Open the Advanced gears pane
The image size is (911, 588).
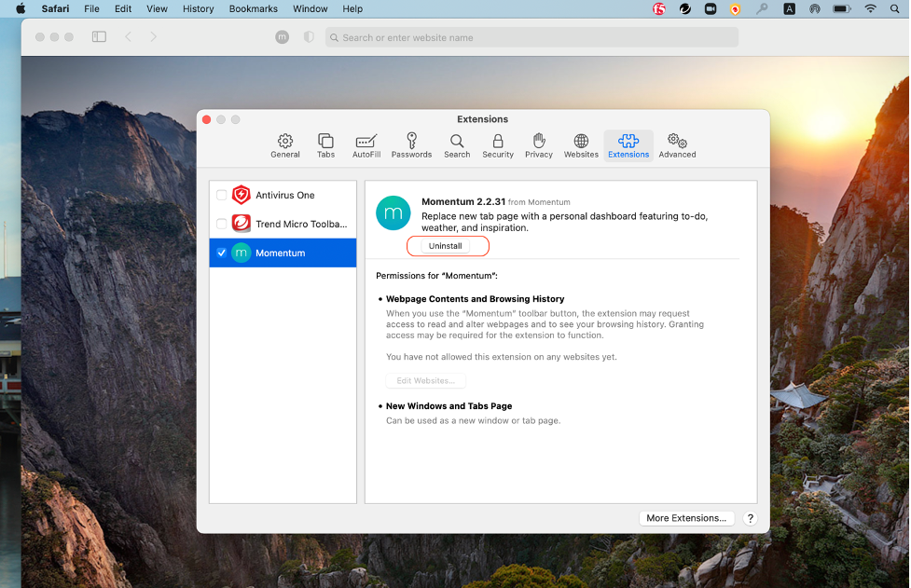click(677, 145)
